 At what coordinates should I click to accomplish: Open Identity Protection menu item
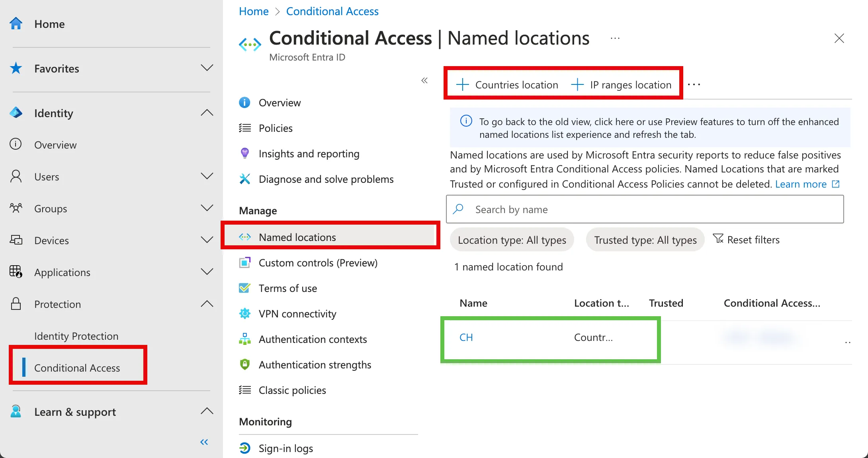[x=76, y=336]
